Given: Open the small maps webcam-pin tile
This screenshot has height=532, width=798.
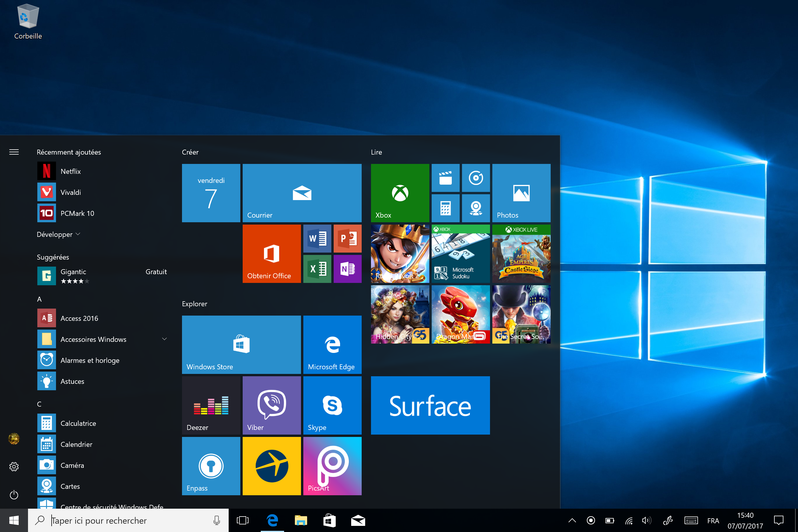Looking at the screenshot, I should click(476, 208).
